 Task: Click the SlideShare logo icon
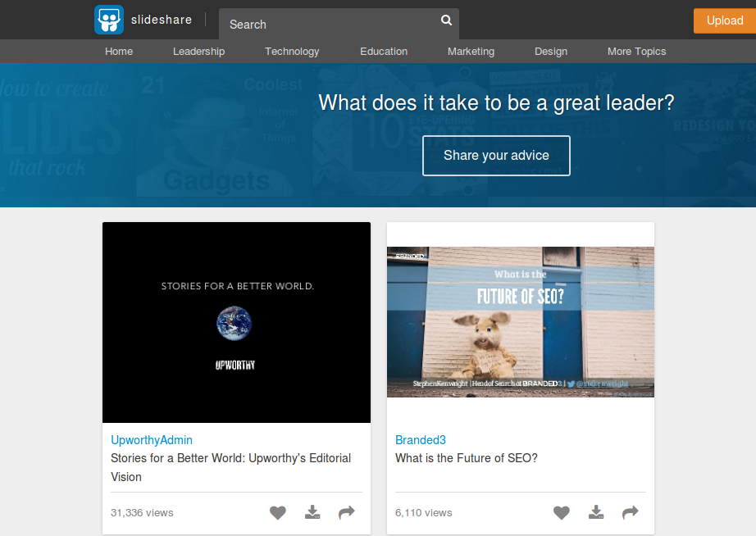pyautogui.click(x=109, y=20)
